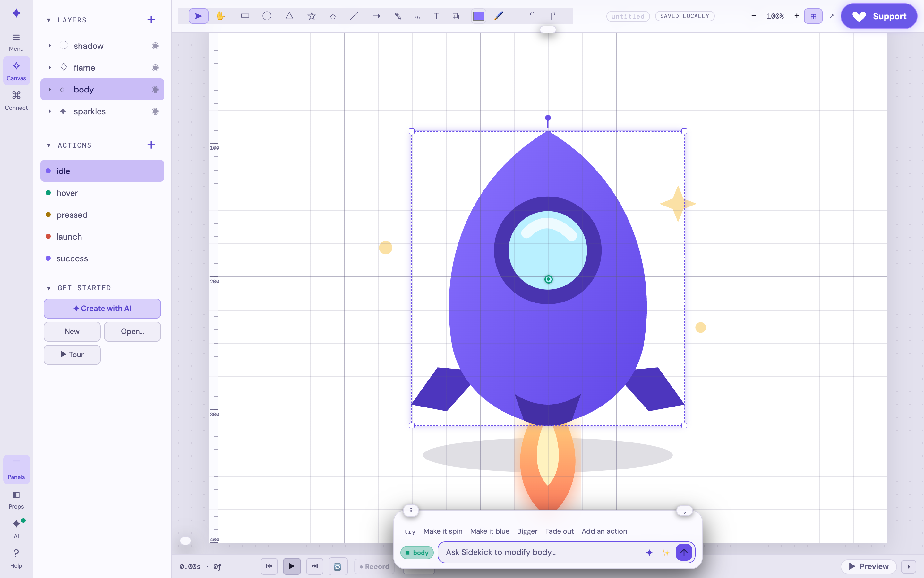Select the success action
This screenshot has height=578, width=924.
[102, 258]
